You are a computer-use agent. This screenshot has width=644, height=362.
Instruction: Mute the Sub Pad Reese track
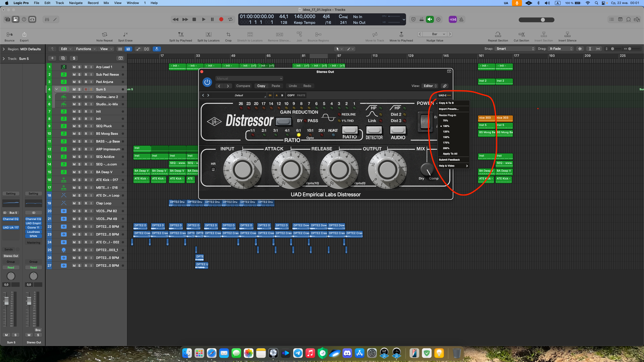coord(74,75)
